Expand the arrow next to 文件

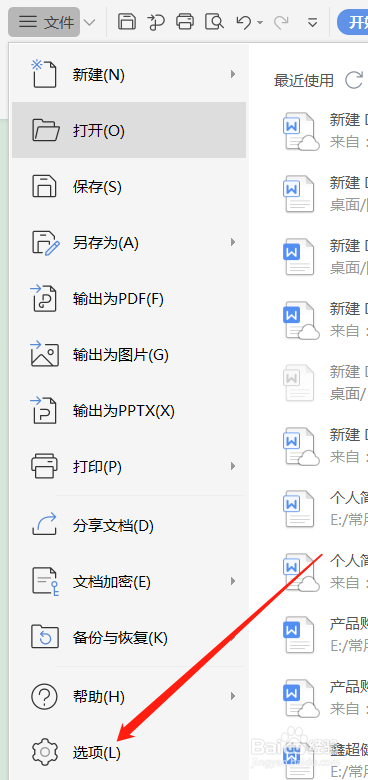[90, 22]
